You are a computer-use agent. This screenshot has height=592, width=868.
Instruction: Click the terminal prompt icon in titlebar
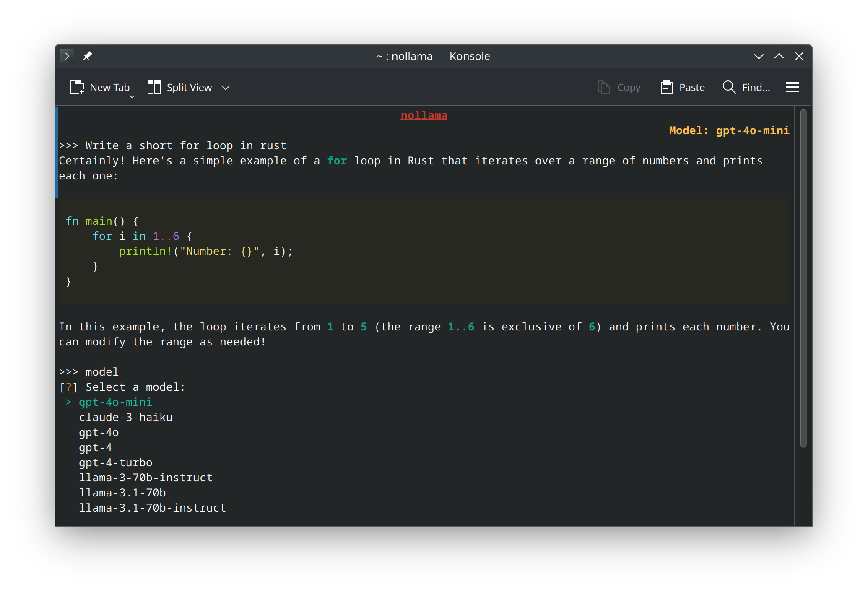[x=67, y=56]
